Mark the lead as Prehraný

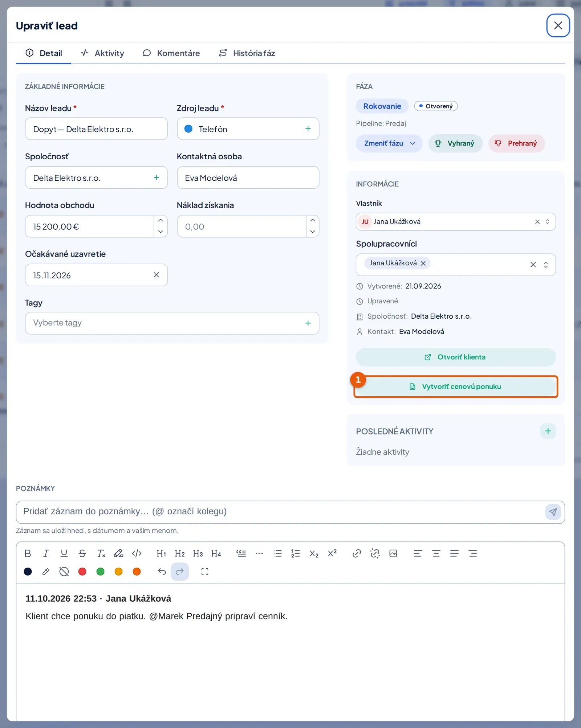516,143
